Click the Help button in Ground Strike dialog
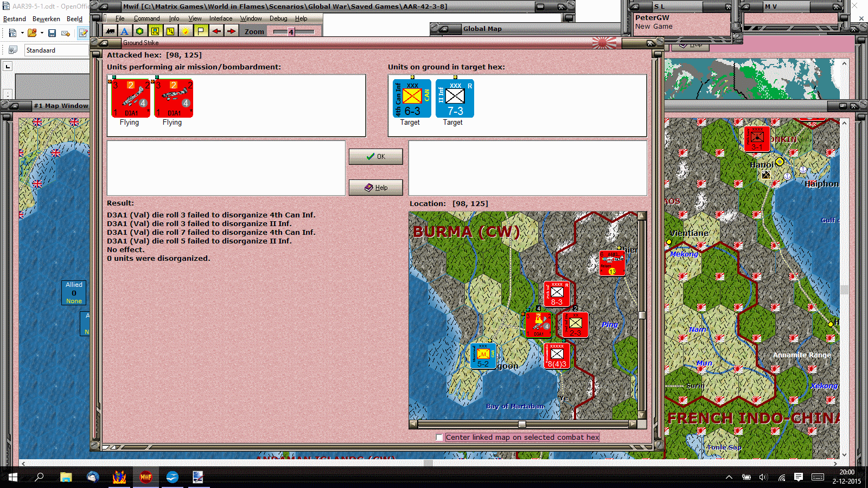This screenshot has width=868, height=488. 375,188
